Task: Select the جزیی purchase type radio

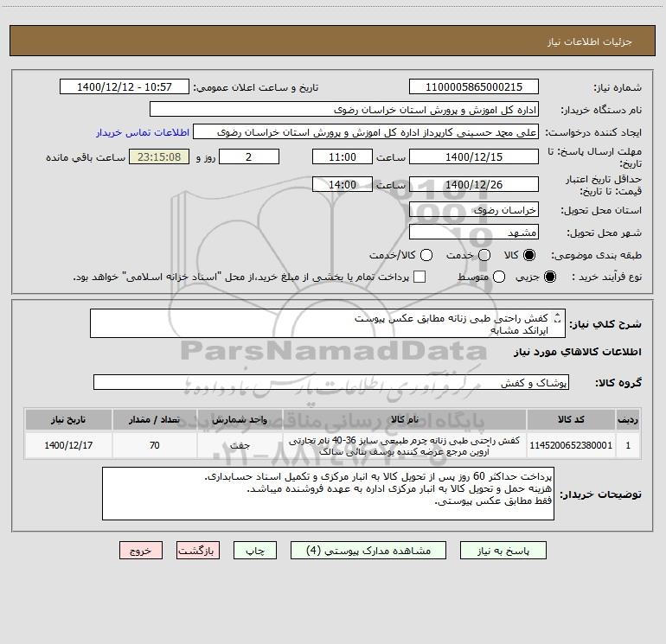Action: pyautogui.click(x=550, y=277)
